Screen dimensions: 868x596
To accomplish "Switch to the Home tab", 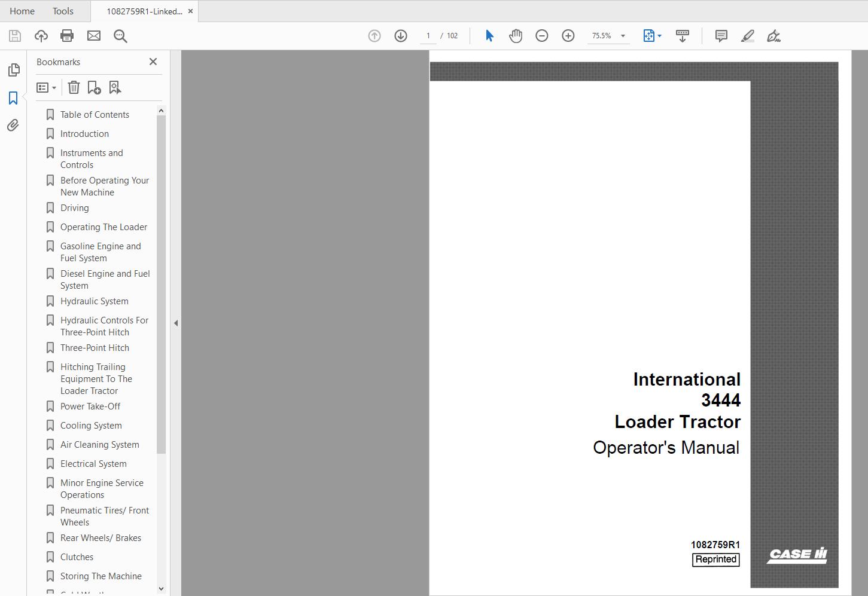I will pos(22,11).
